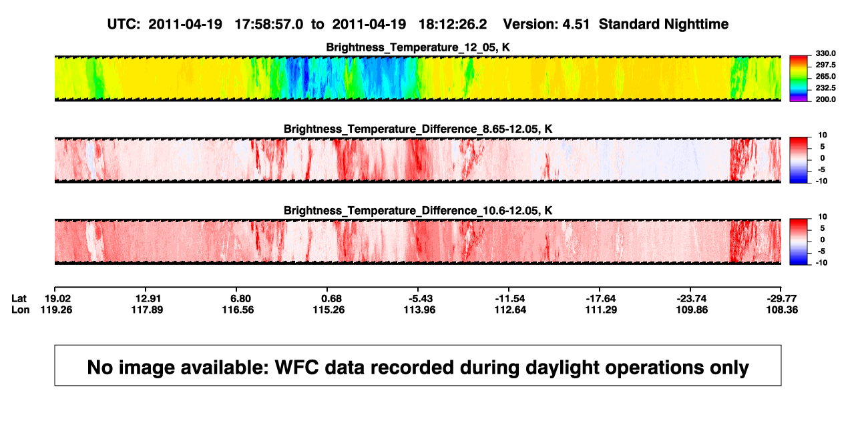Click the latitude value -17.64
The image size is (868, 445).
[601, 298]
